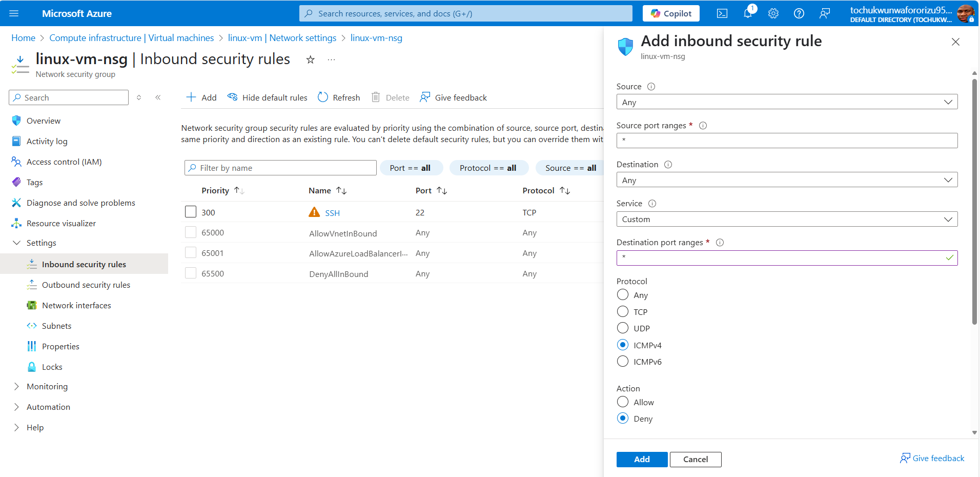The image size is (980, 477).
Task: Click the blue Add button in panel
Action: [642, 459]
